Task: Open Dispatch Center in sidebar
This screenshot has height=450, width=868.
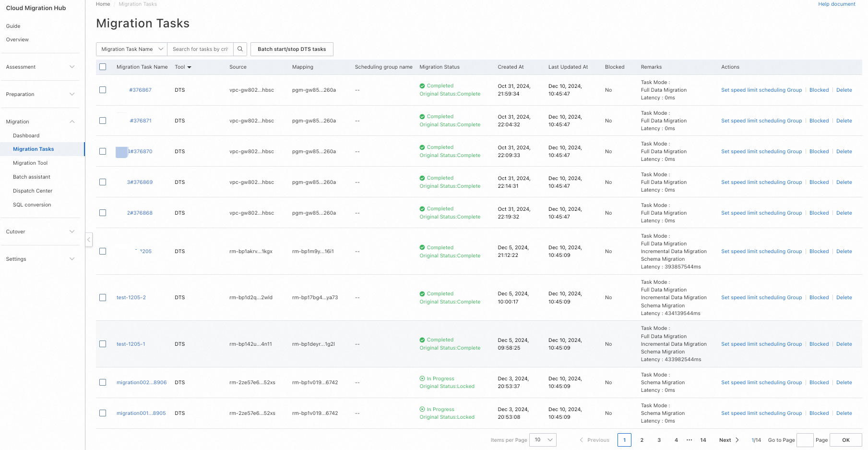Action: tap(33, 191)
